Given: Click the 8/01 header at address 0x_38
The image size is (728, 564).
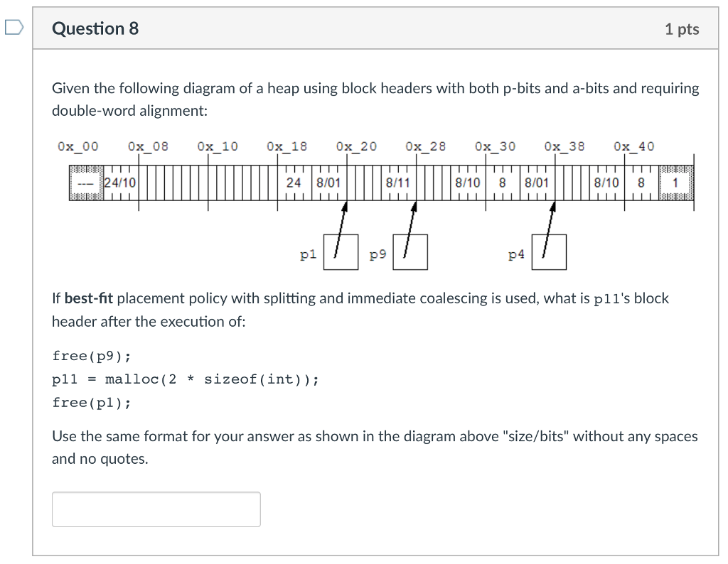Looking at the screenshot, I should (x=535, y=183).
